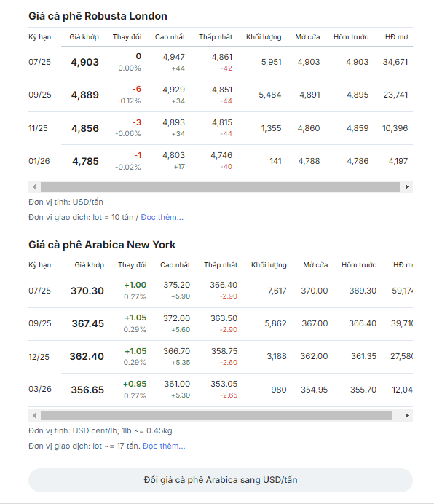
Task: Click Robusta 09/25 contract row label
Action: 40,95
